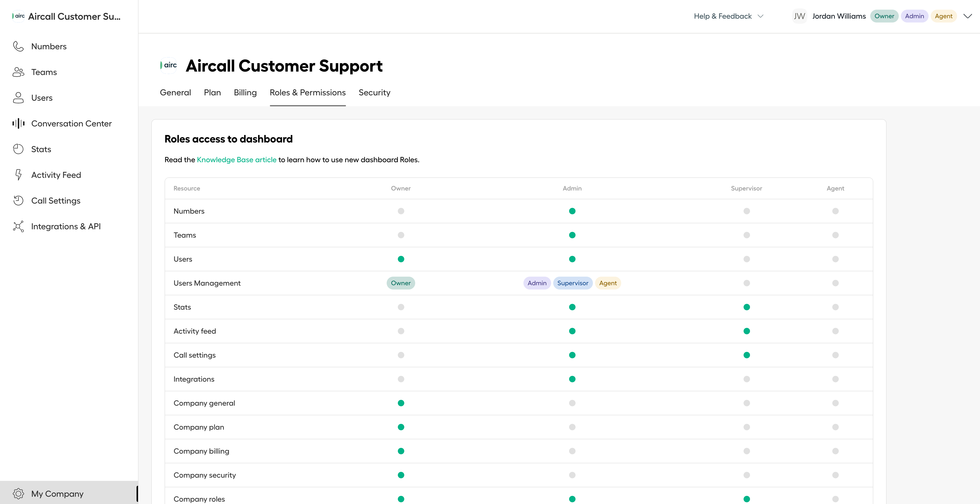Click the Users Management row label
The image size is (980, 504).
pyautogui.click(x=207, y=283)
